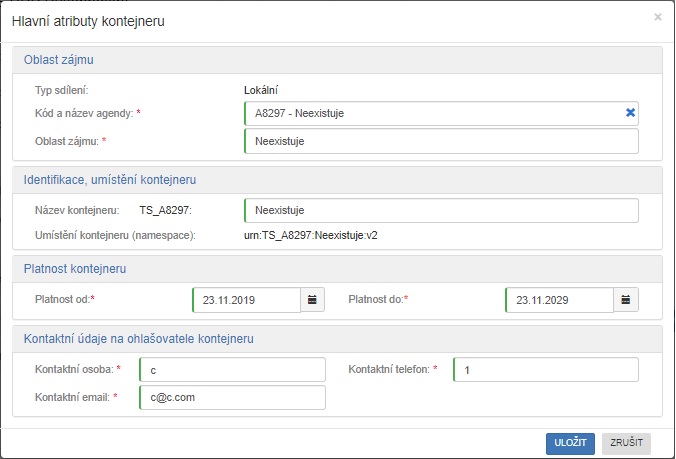
Task: Open the calendar picker for Platnost do
Action: (625, 300)
